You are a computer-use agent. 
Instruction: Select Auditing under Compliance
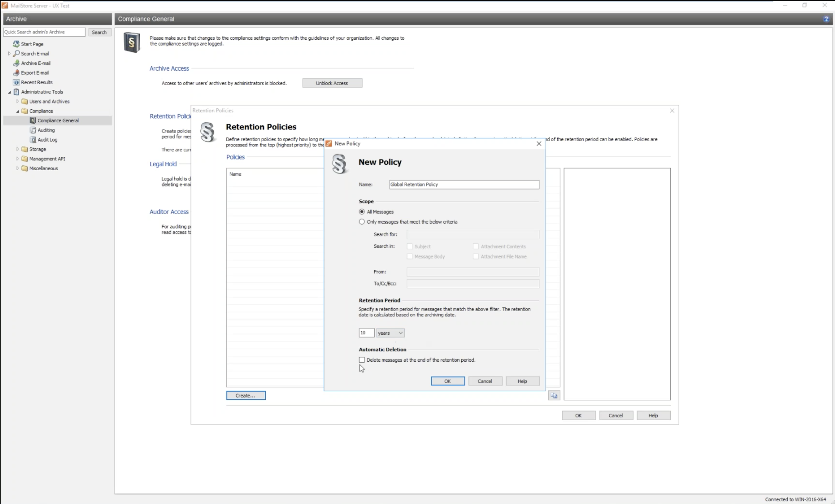click(46, 130)
